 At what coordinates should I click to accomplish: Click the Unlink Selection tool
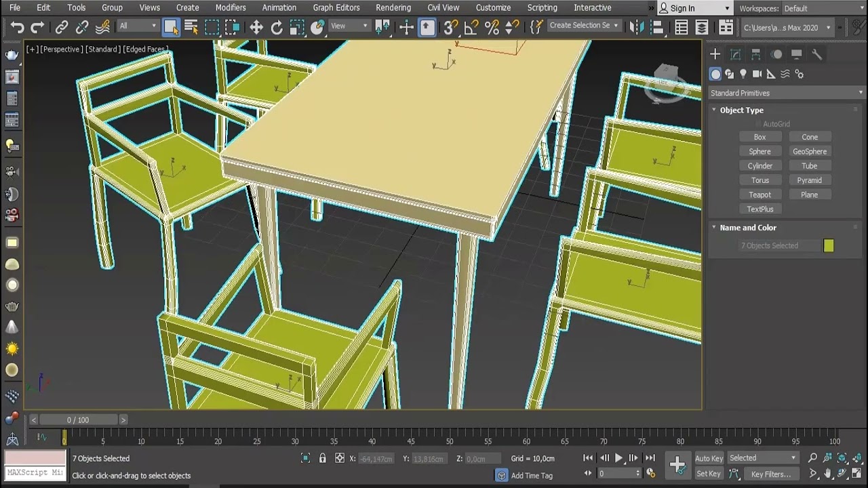pos(82,27)
